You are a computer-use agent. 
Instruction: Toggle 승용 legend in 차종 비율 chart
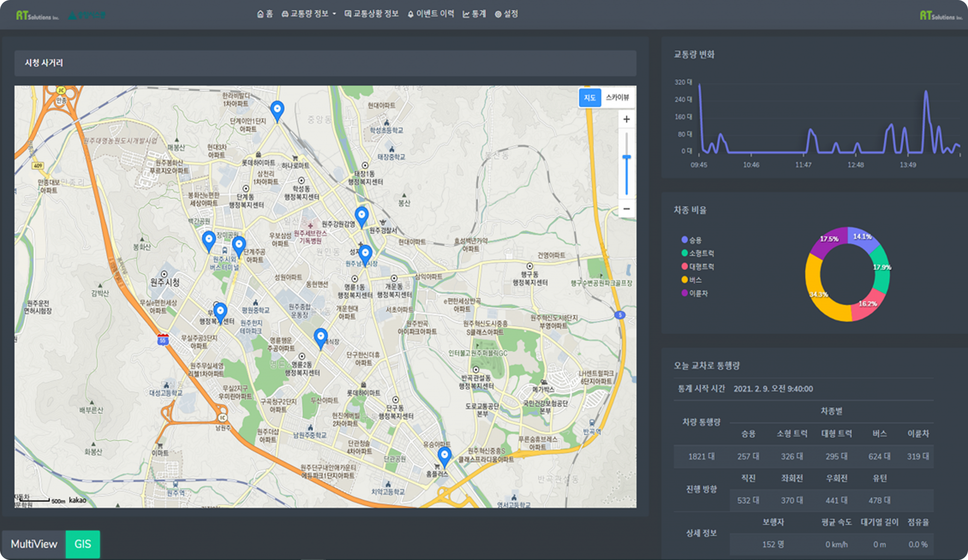coord(691,240)
